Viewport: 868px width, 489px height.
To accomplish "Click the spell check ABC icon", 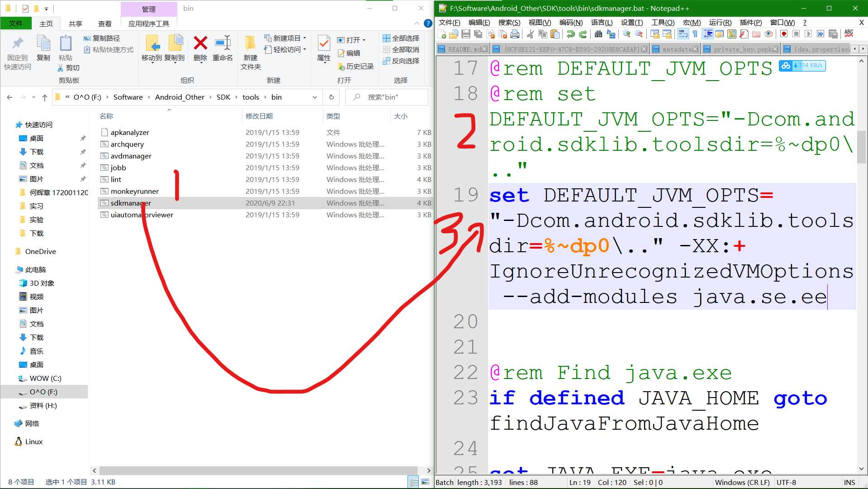I will [849, 34].
